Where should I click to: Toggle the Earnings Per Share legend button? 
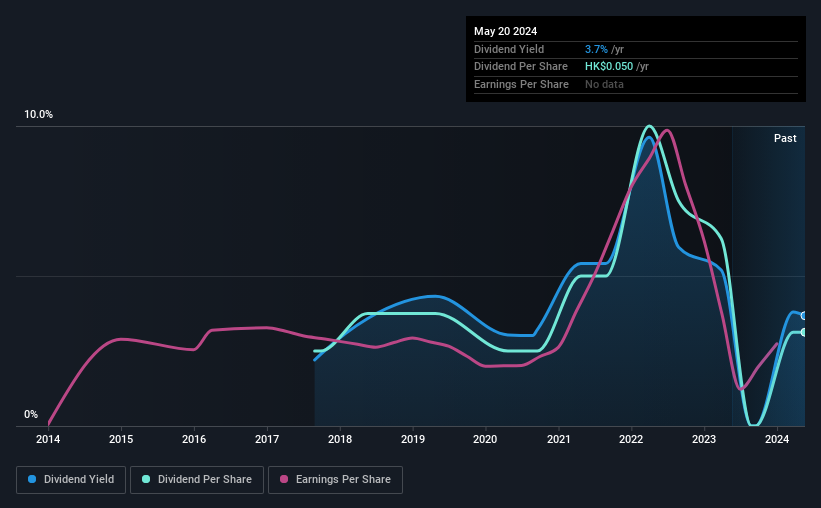tap(335, 480)
